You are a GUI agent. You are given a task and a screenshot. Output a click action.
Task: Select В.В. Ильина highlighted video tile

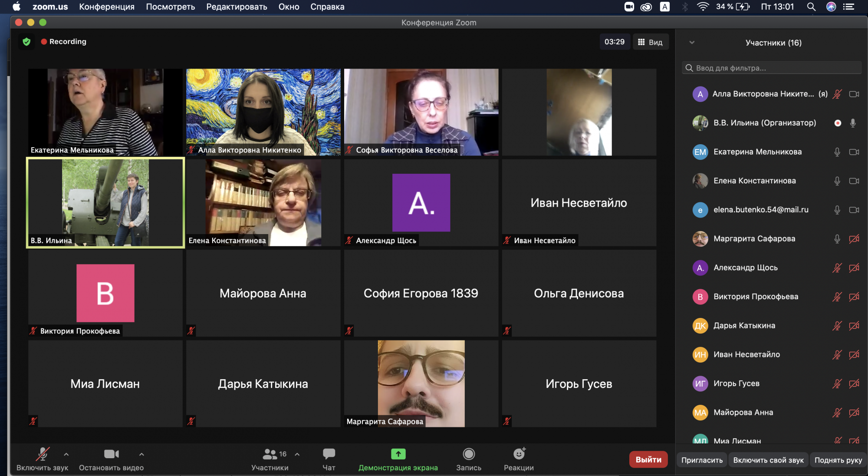click(x=105, y=203)
